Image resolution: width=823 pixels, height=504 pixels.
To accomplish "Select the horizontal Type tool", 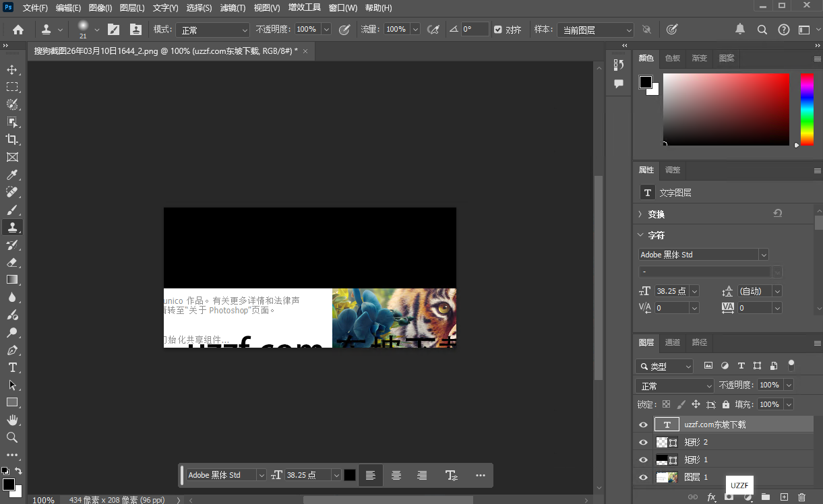I will [x=12, y=367].
